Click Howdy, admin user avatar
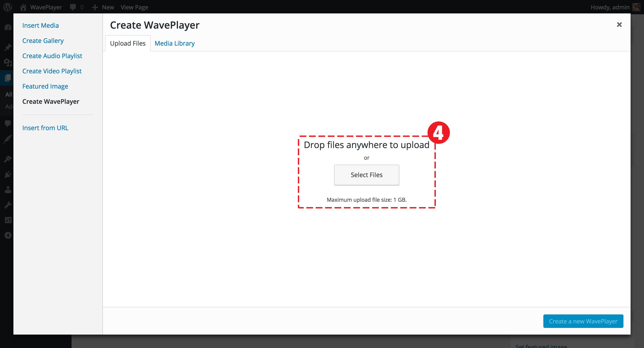Image resolution: width=644 pixels, height=348 pixels. tap(636, 7)
